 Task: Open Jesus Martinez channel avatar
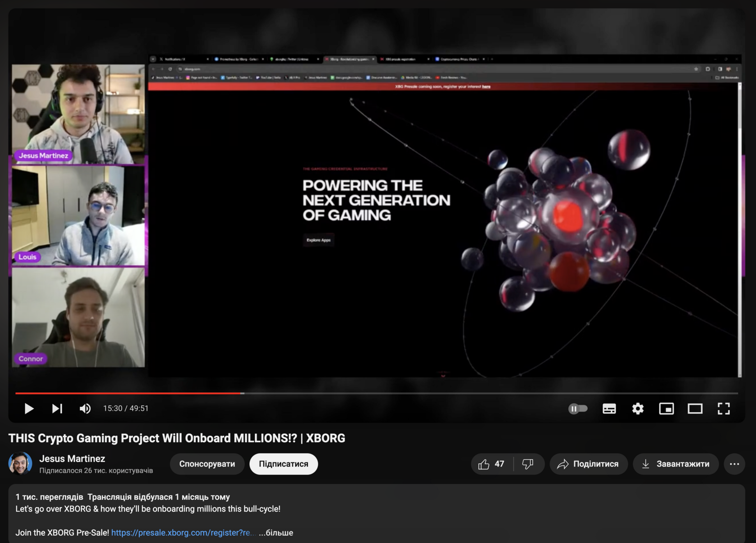[x=20, y=464]
